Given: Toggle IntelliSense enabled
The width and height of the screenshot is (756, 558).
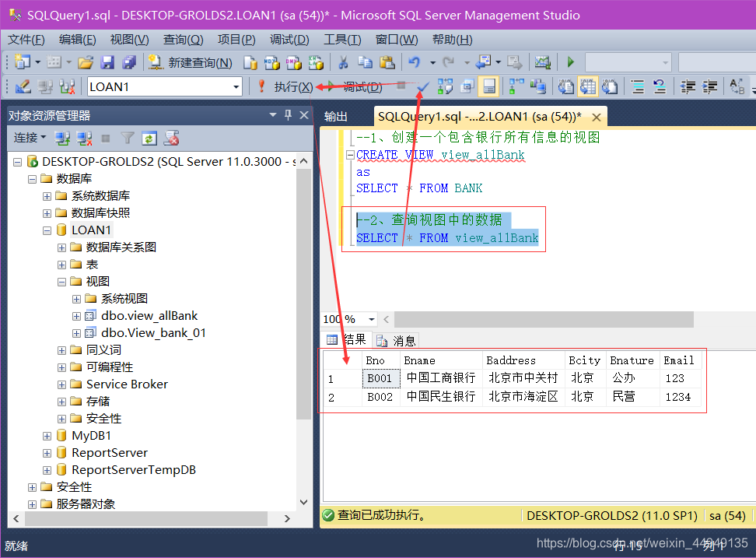Looking at the screenshot, I should pyautogui.click(x=489, y=87).
